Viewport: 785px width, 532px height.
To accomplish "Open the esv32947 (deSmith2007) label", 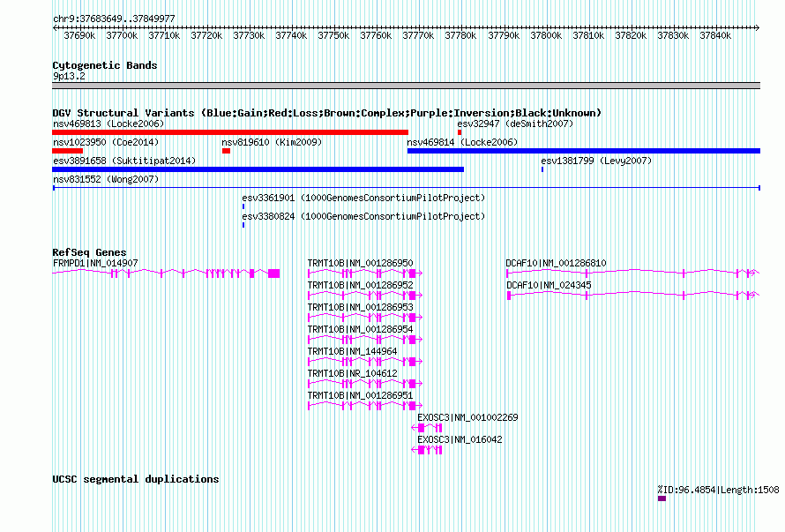I will 515,124.
